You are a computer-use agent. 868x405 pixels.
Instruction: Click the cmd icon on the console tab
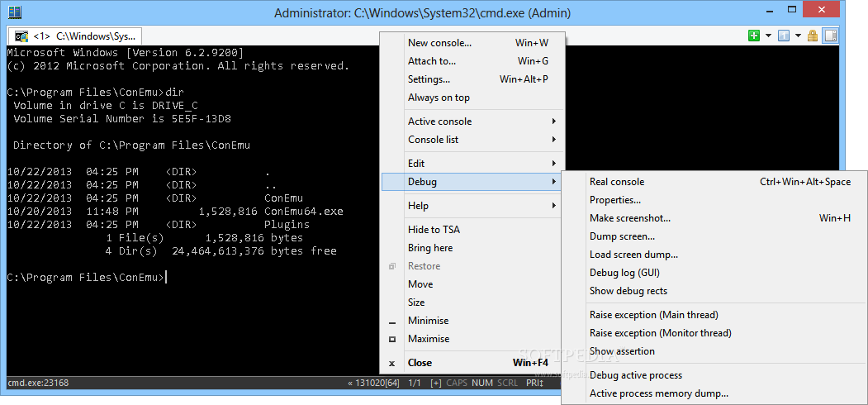pyautogui.click(x=21, y=36)
